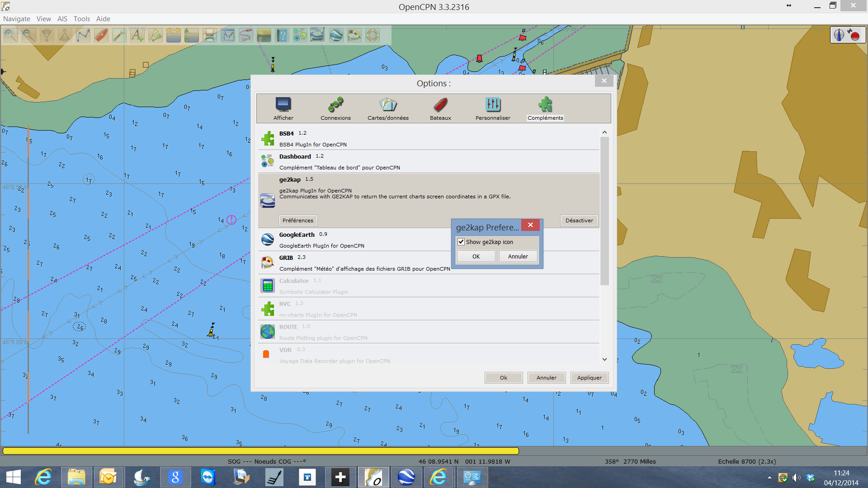Open the Aide menu

coord(103,19)
